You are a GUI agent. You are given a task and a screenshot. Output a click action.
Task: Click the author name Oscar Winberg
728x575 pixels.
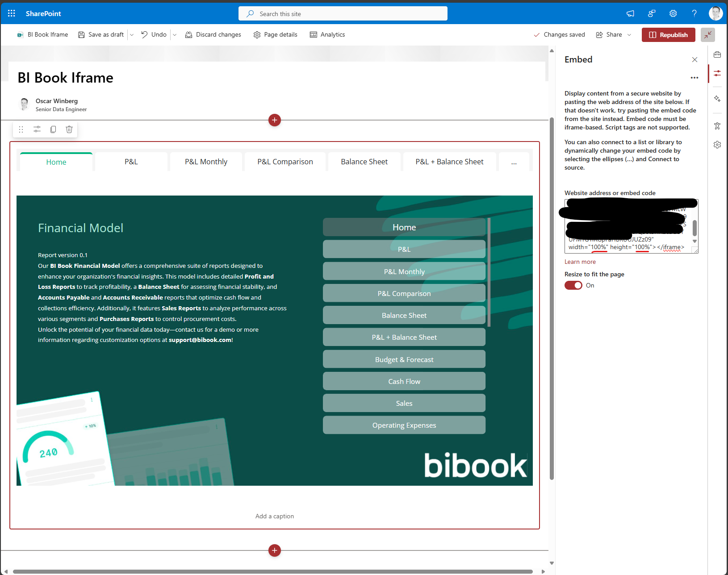point(57,101)
